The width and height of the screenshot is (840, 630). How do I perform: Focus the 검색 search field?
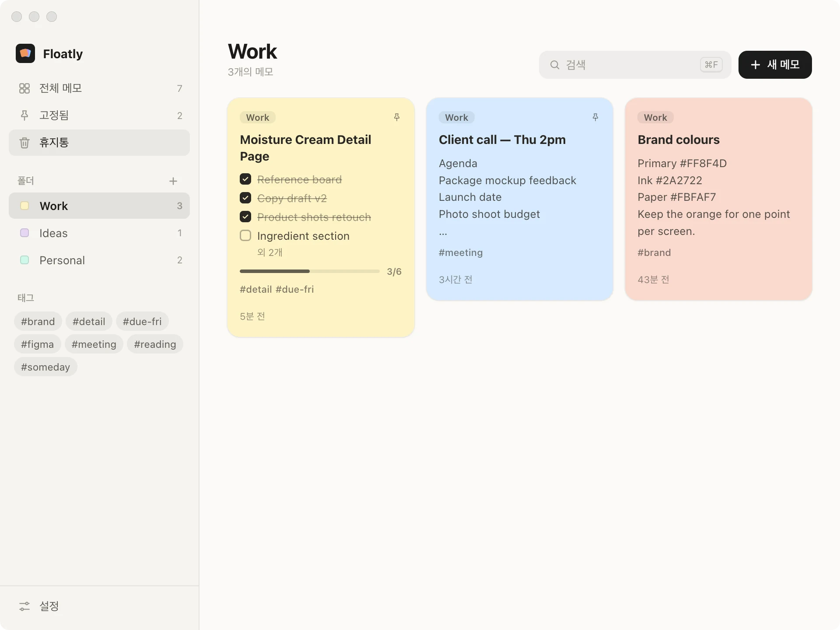(x=635, y=65)
